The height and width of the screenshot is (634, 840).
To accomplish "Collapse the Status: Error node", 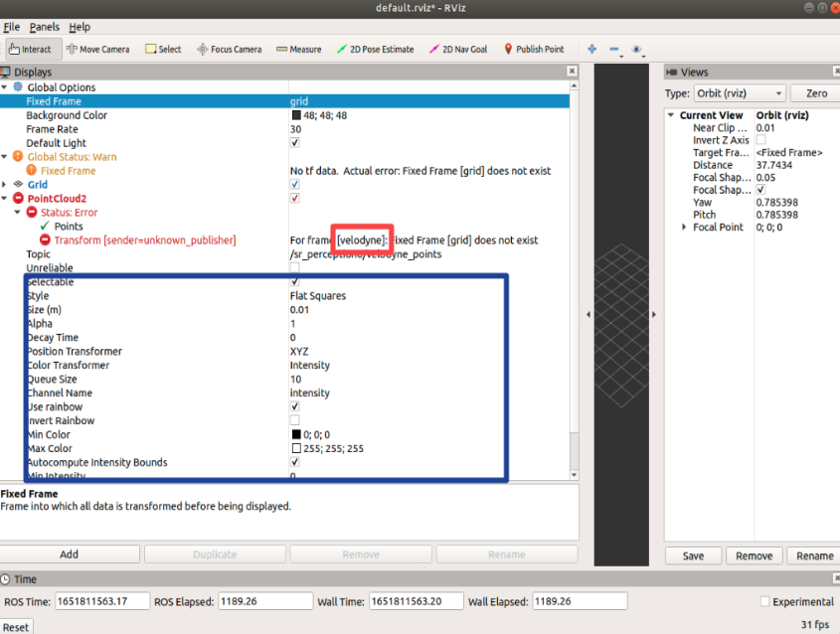I will point(18,212).
